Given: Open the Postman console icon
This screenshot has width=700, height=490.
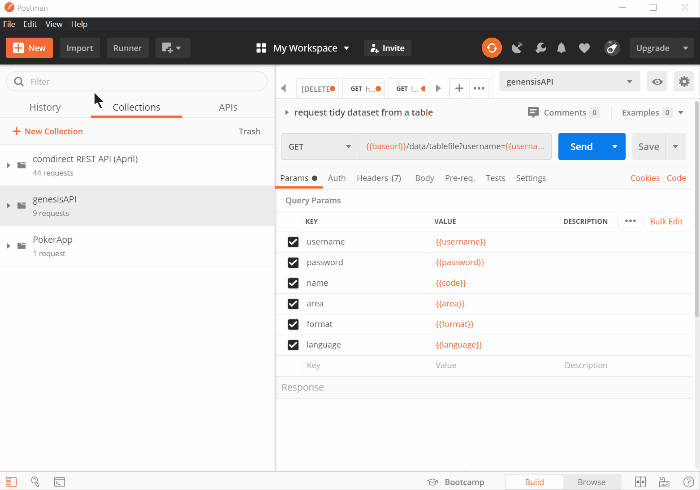Looking at the screenshot, I should pyautogui.click(x=59, y=482).
